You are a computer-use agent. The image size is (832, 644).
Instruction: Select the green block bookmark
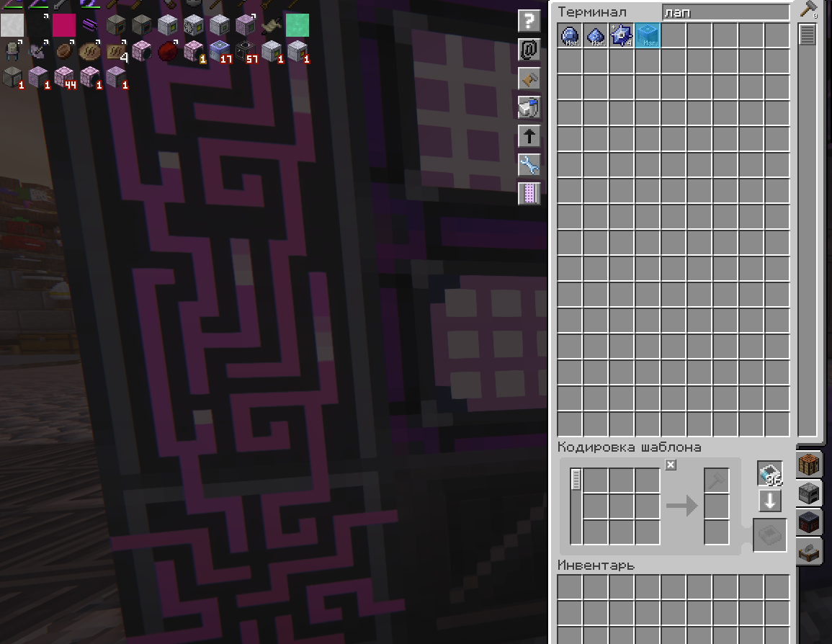click(x=298, y=25)
